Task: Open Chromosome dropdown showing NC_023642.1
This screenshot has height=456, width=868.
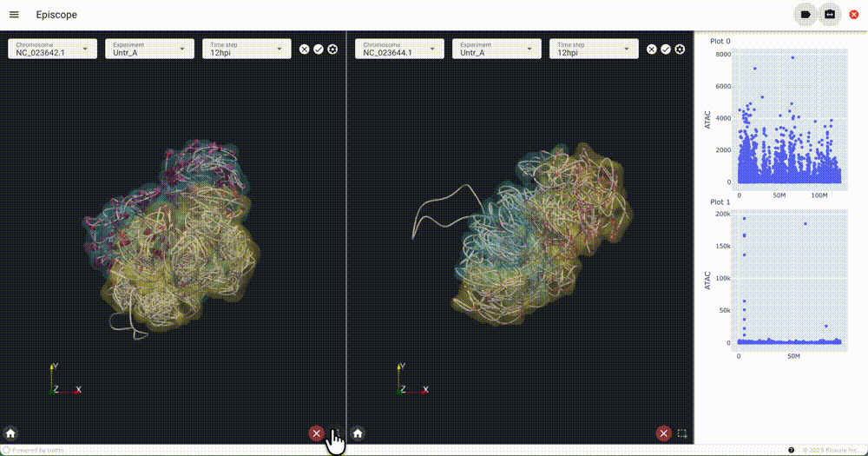Action: click(53, 49)
